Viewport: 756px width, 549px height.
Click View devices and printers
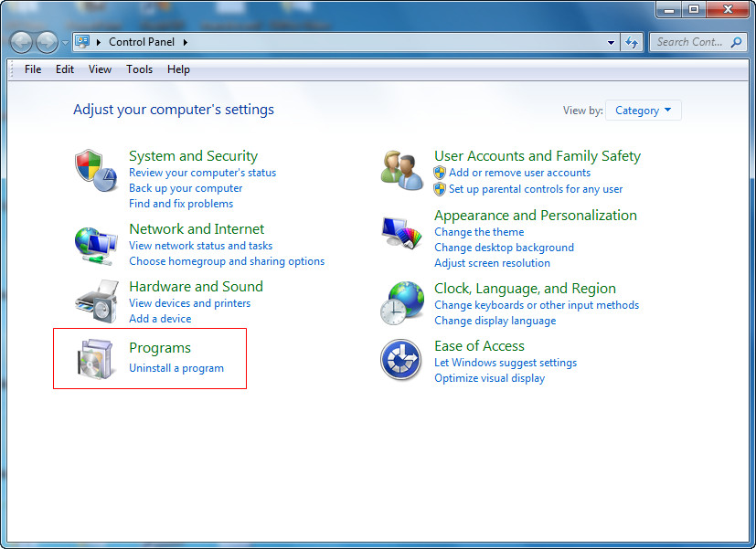tap(189, 303)
